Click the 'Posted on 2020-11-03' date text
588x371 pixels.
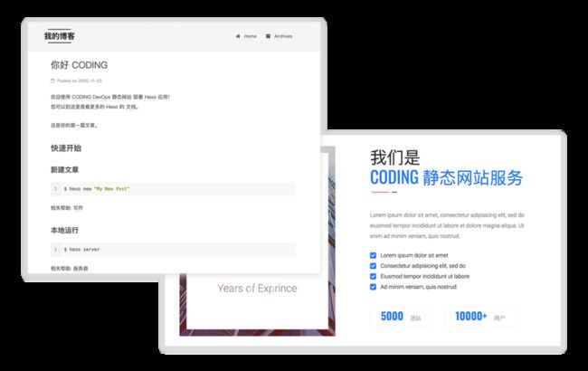click(79, 81)
